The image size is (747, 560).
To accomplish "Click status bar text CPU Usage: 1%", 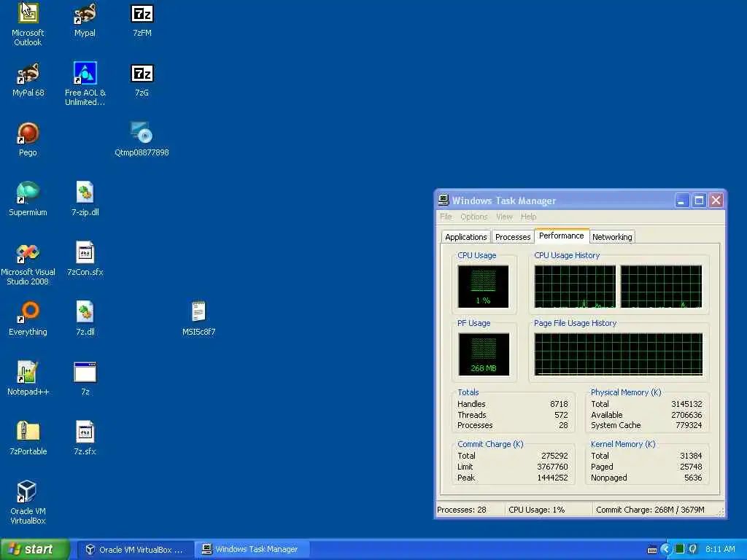I will [536, 510].
